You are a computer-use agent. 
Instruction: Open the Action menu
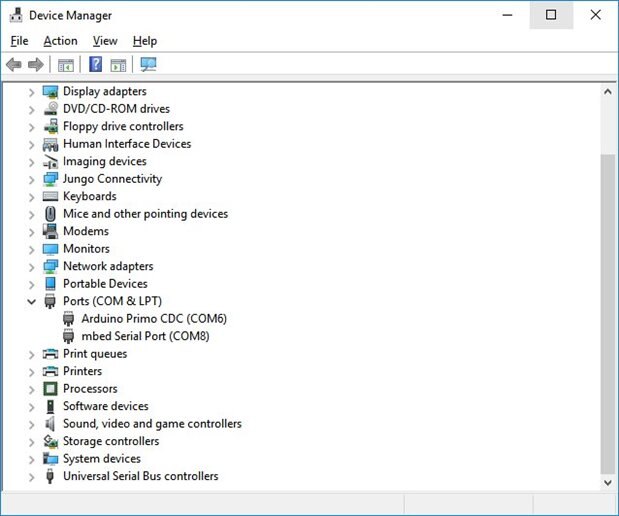click(x=60, y=41)
